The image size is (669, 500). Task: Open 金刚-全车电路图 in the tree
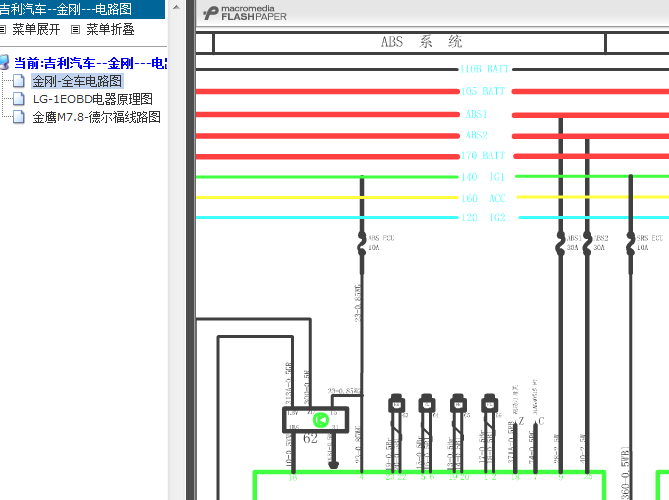[77, 81]
